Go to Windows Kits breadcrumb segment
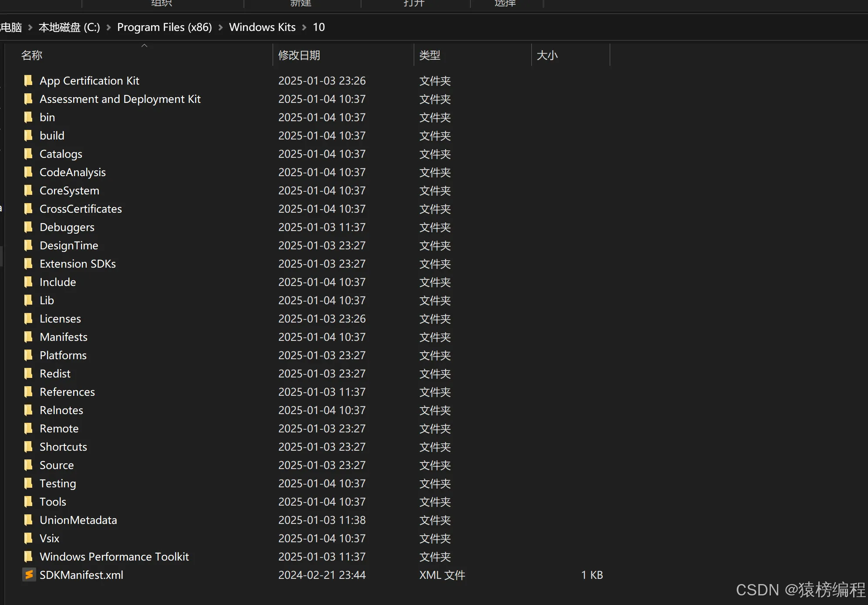Image resolution: width=868 pixels, height=605 pixels. (262, 27)
